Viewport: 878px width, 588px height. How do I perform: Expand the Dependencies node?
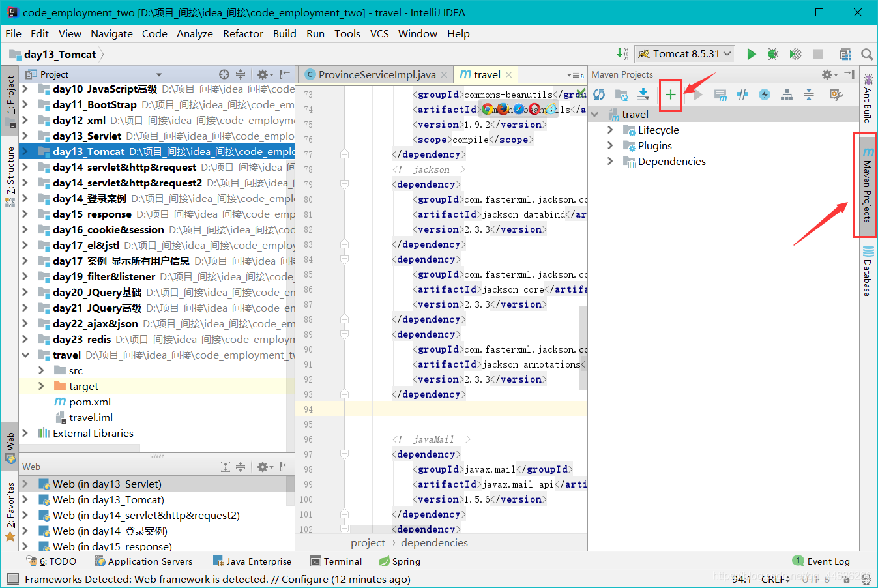[610, 161]
